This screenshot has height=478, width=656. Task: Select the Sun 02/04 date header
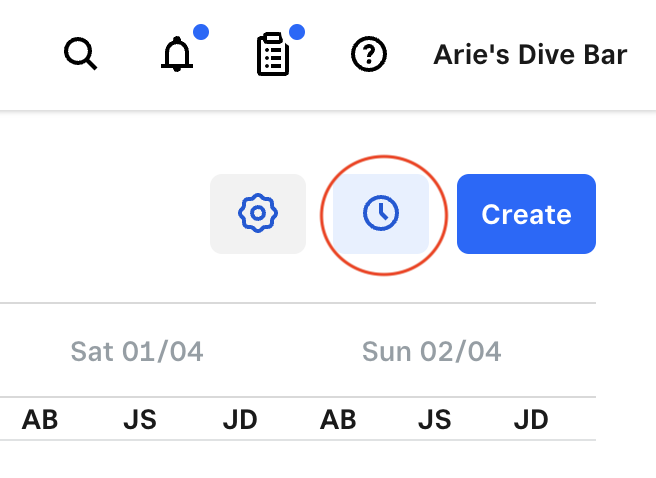point(432,351)
